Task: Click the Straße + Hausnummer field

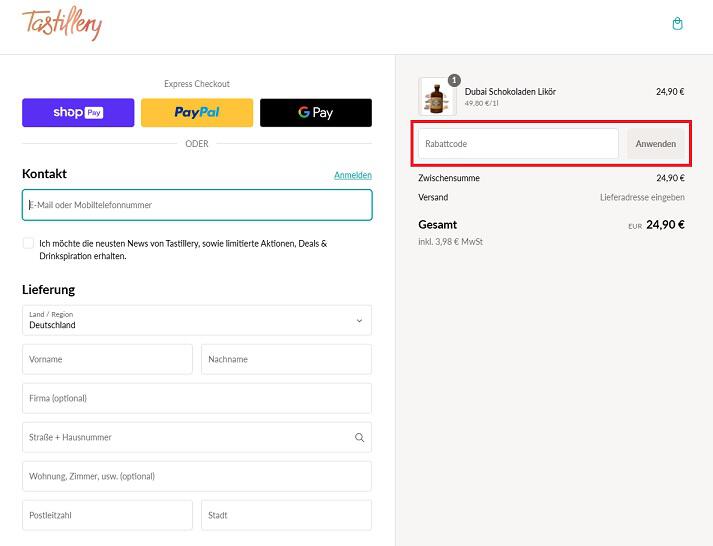Action: click(197, 437)
